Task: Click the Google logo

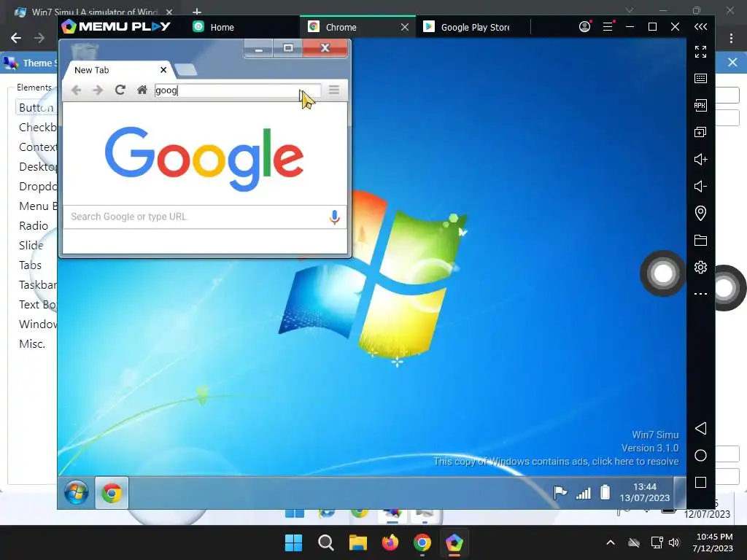Action: coord(204,158)
